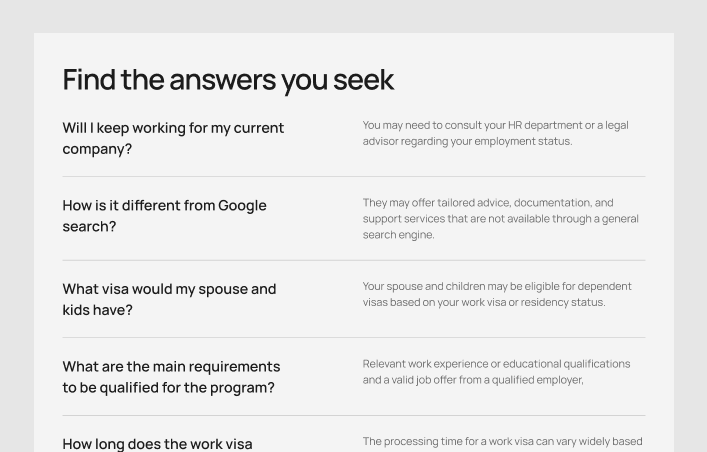Viewport: 707px width, 452px height.
Task: Click the divider below the current company question
Action: (x=353, y=177)
